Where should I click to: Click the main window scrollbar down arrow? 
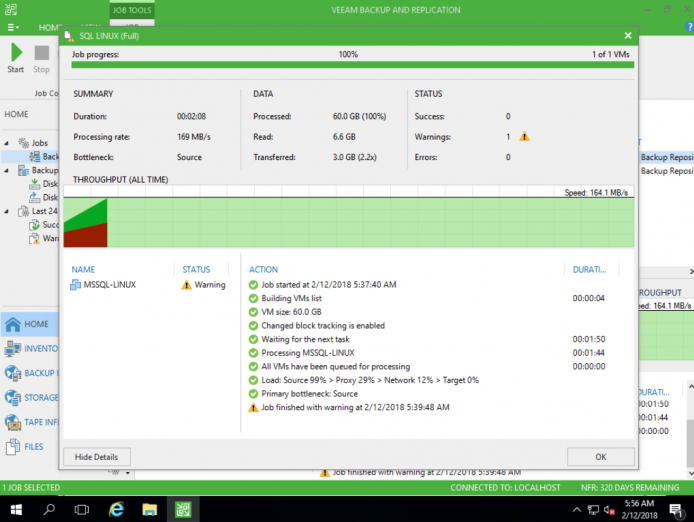pyautogui.click(x=690, y=474)
